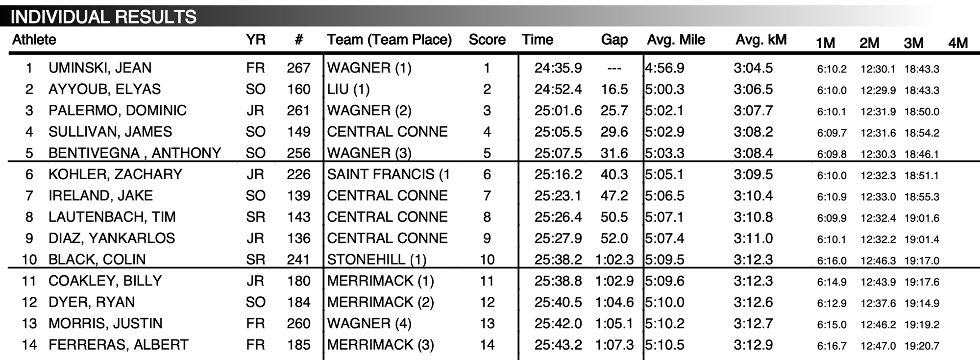Click STONEHILL (1) team name

(377, 260)
